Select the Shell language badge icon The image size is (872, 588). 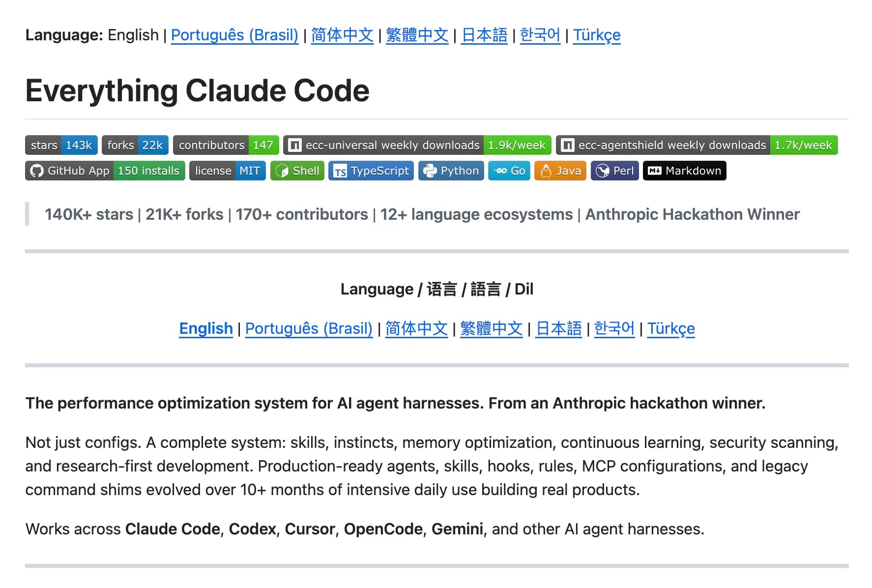(284, 171)
